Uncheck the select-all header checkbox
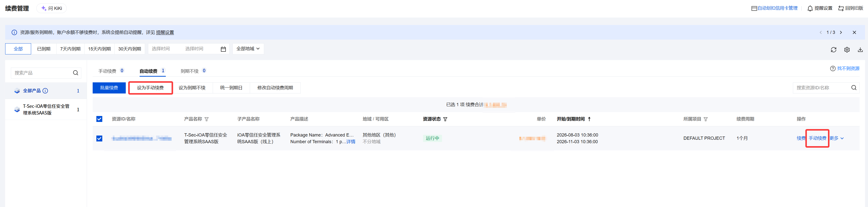868x207 pixels. click(x=99, y=119)
